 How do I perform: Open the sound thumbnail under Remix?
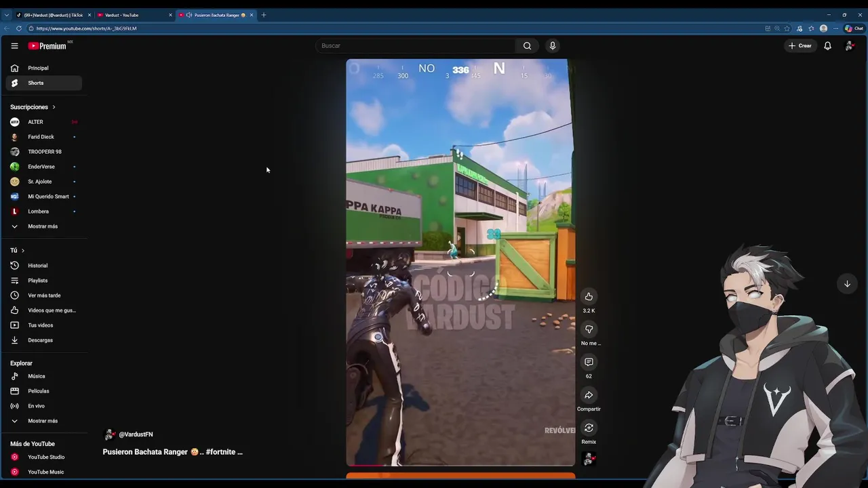(x=589, y=459)
